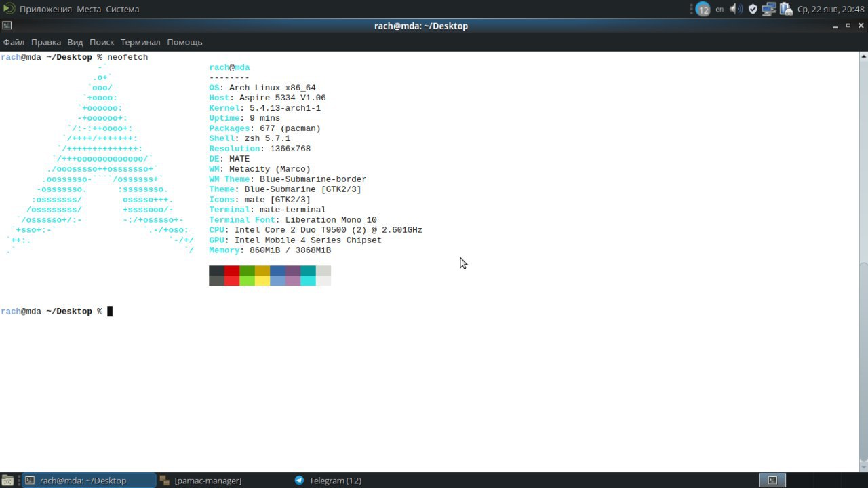Image resolution: width=868 pixels, height=488 pixels.
Task: Click the 'Uptime: 9 mins' line
Action: coord(245,118)
